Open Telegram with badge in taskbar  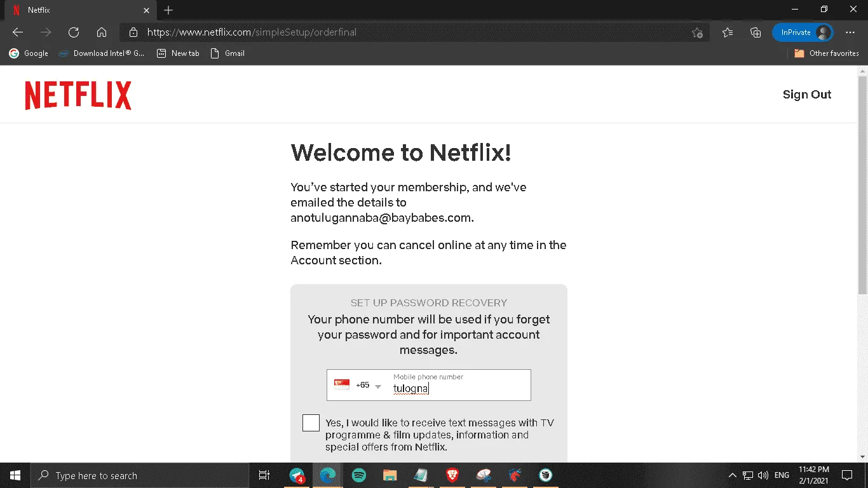tap(297, 475)
